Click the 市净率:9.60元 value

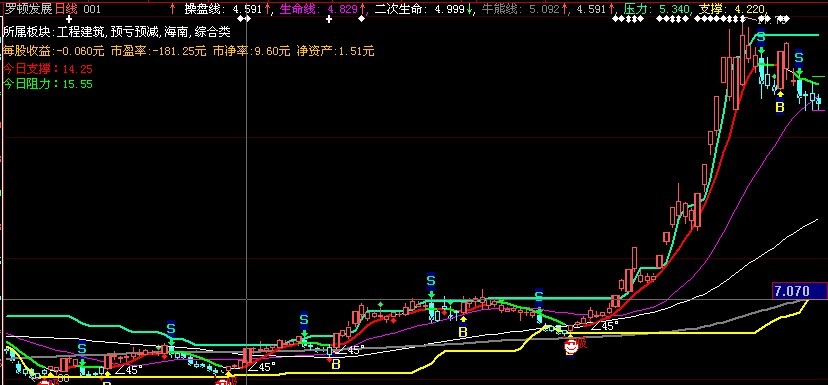[x=251, y=51]
